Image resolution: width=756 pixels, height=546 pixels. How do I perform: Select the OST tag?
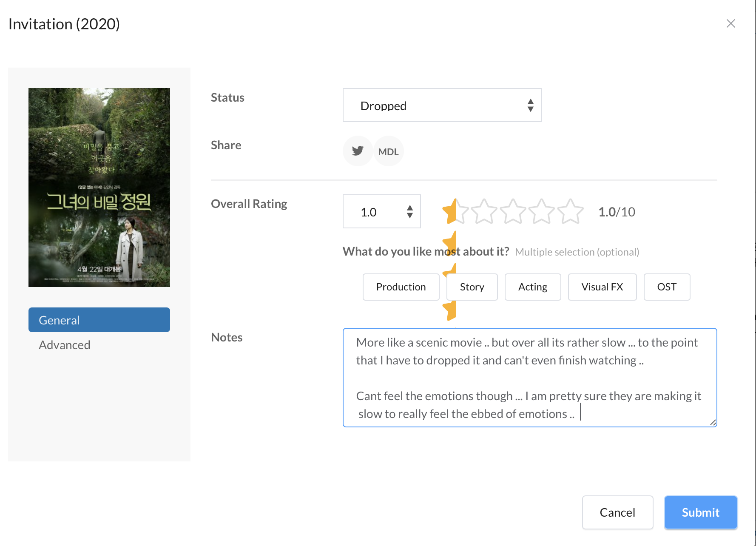point(667,287)
